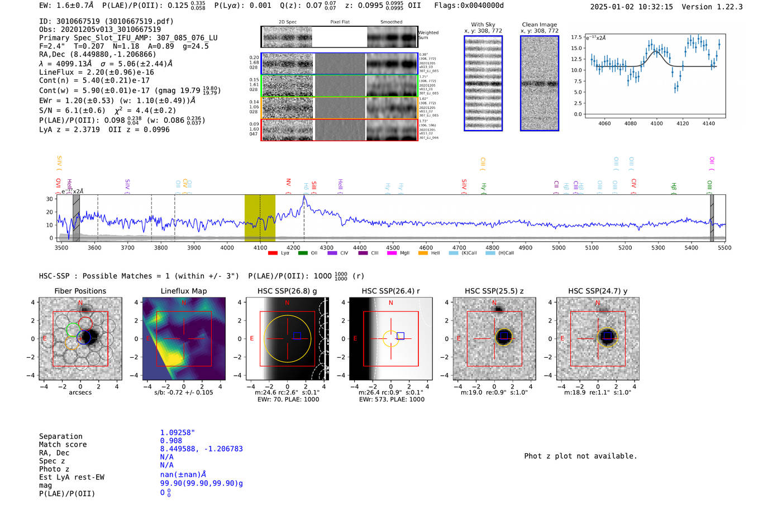
Task: Click the Clean Image CCD cutout
Action: tap(540, 83)
